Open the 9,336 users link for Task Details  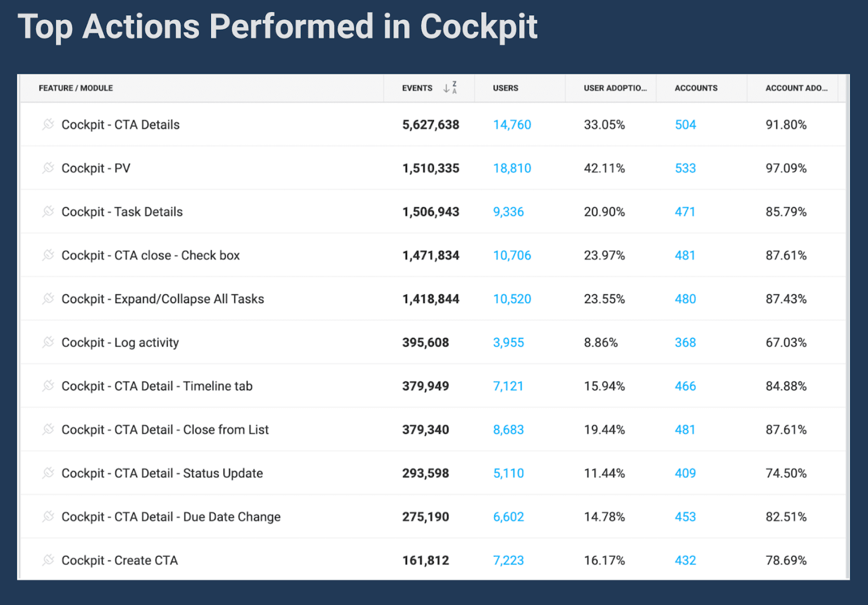(x=508, y=212)
